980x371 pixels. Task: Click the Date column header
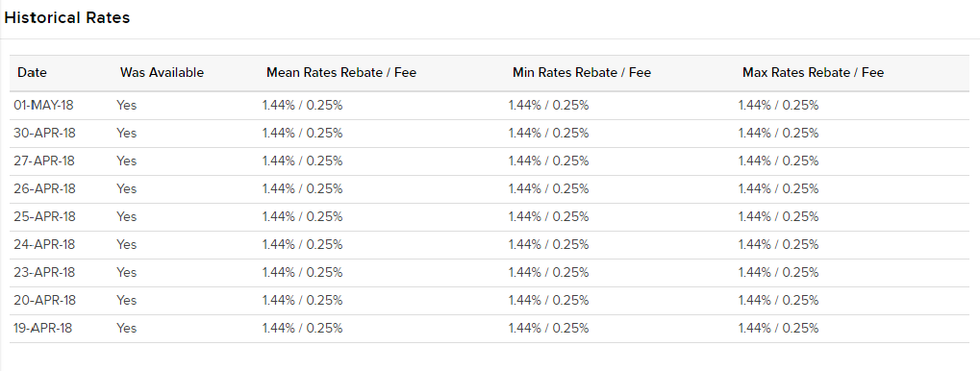32,72
